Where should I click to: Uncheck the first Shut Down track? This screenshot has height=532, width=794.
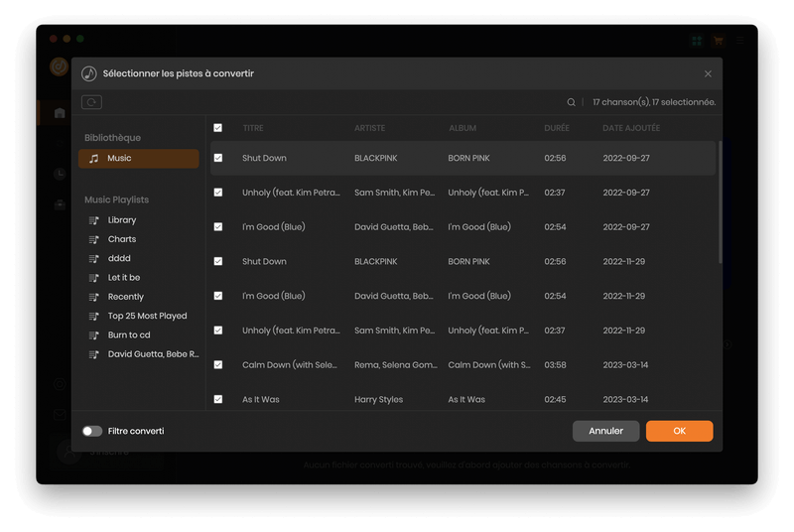tap(218, 158)
